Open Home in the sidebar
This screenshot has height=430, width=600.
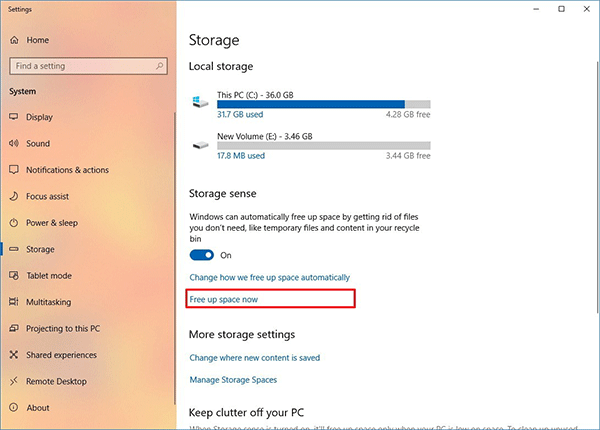[x=38, y=40]
